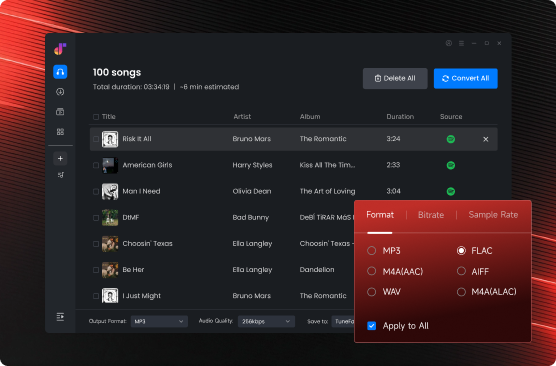Open the account icon in title bar

pos(449,43)
